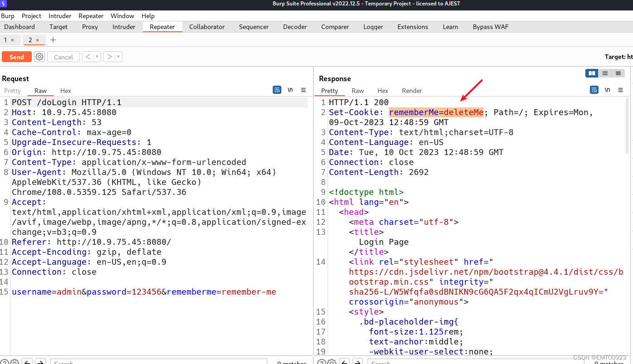Click the request body with username=admin

pos(144,292)
